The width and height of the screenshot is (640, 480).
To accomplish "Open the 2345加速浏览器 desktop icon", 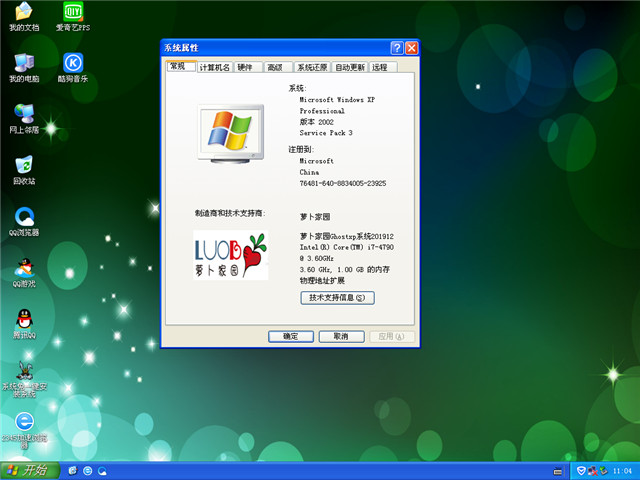I will 24,431.
